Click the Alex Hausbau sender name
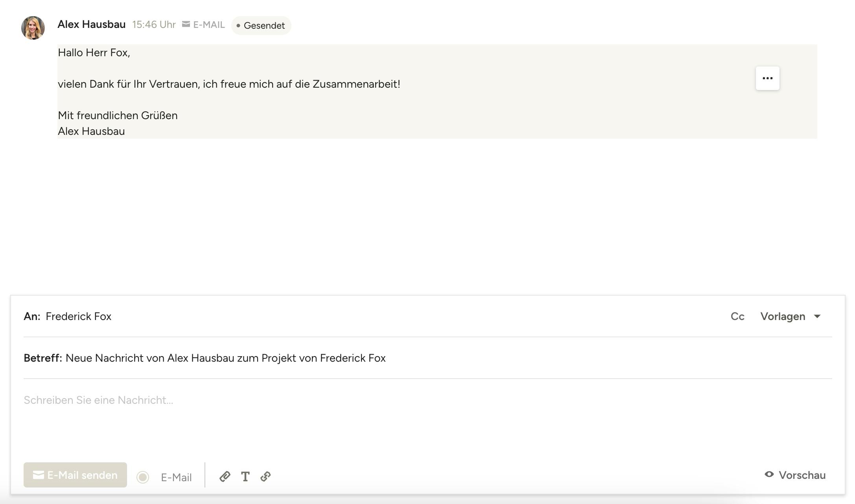 [x=92, y=24]
